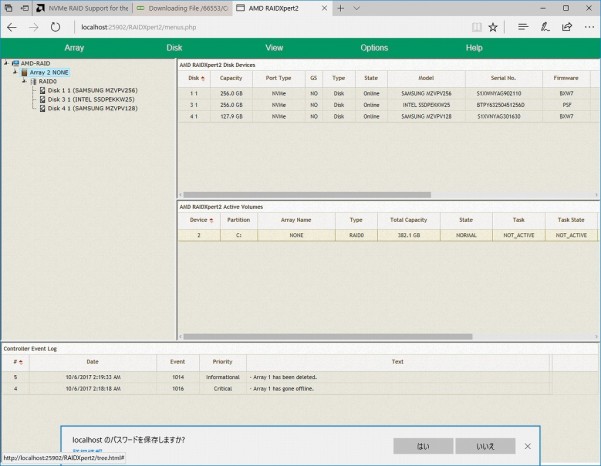This screenshot has height=466, width=601.
Task: Sort disk devices by Serial No.
Action: point(504,78)
